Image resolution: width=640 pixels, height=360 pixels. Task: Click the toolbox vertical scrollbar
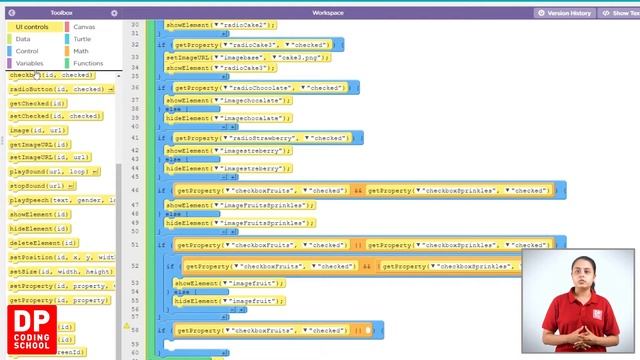(119, 261)
